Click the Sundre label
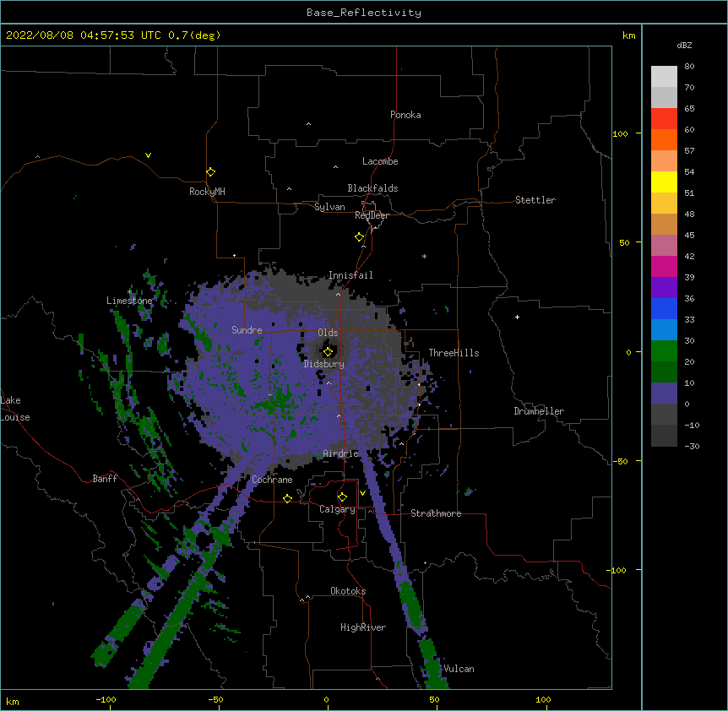The width and height of the screenshot is (728, 711). click(x=247, y=330)
